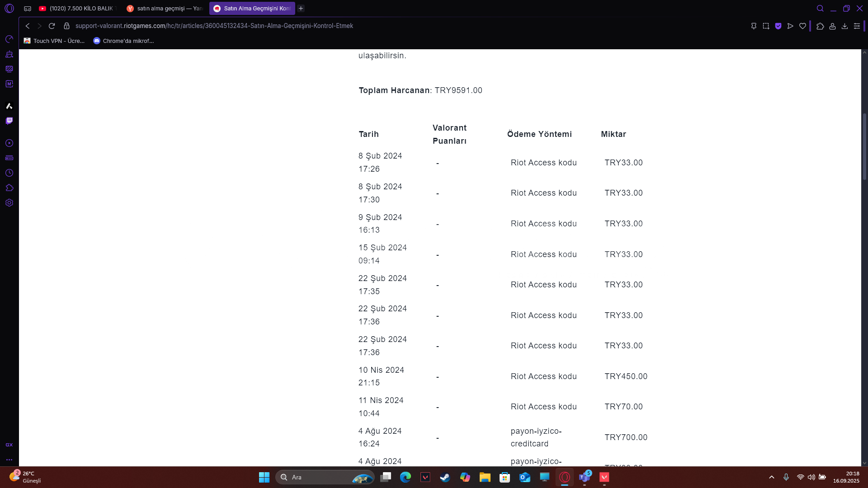
Task: Open the GX Corner controller icon
Action: coord(28,8)
